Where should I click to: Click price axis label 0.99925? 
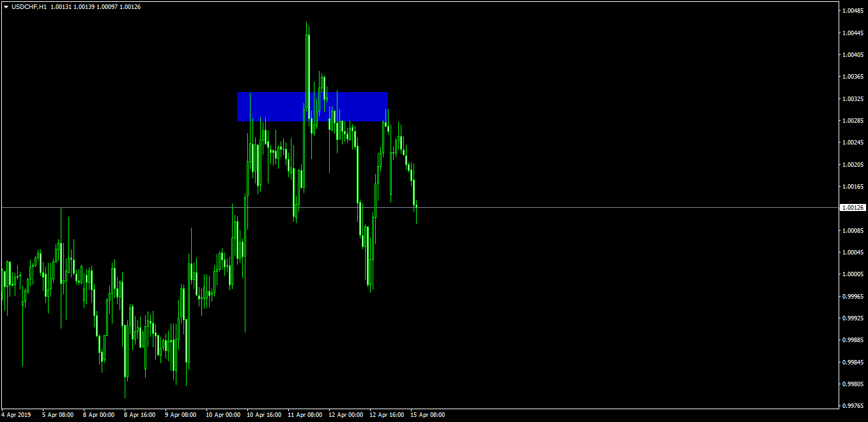pyautogui.click(x=853, y=318)
